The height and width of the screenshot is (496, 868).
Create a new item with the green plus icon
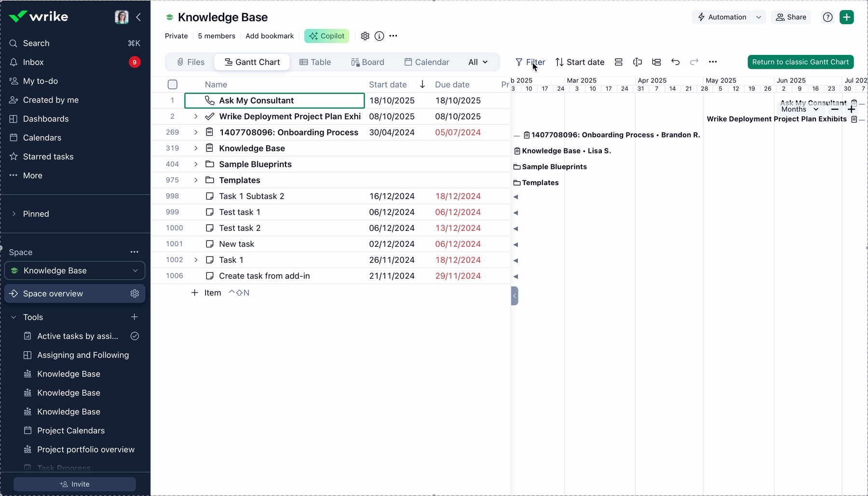[x=847, y=17]
